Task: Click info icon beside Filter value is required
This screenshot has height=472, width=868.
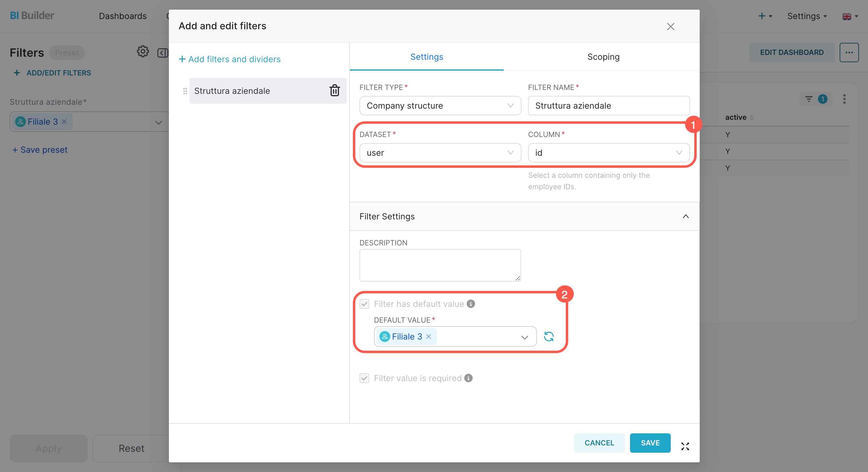Action: pos(468,378)
